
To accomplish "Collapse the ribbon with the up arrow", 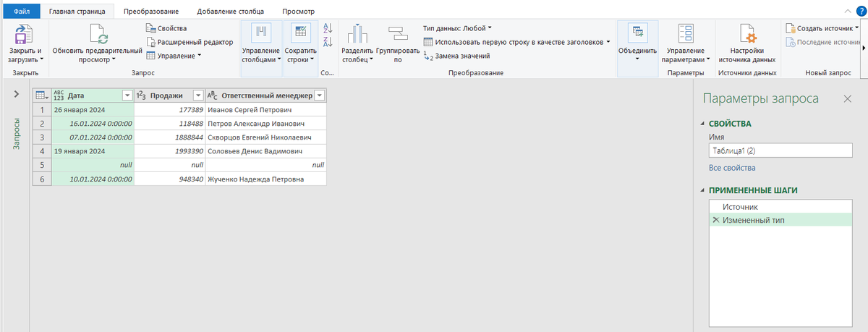I will point(847,12).
